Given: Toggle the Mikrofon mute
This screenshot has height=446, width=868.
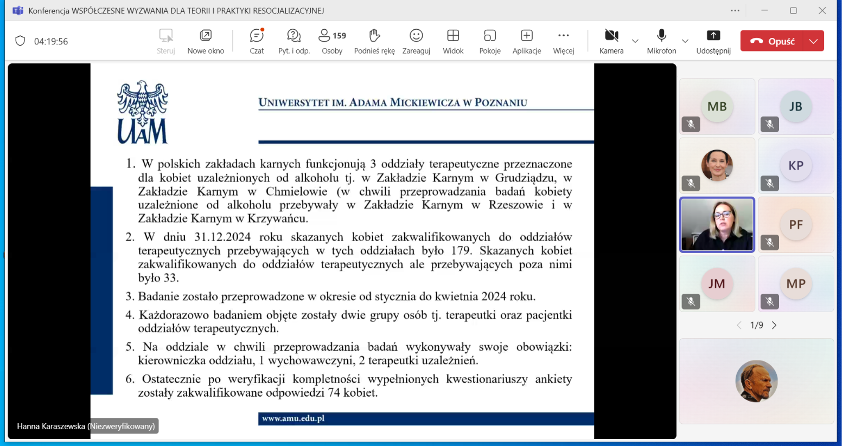Looking at the screenshot, I should (x=661, y=41).
